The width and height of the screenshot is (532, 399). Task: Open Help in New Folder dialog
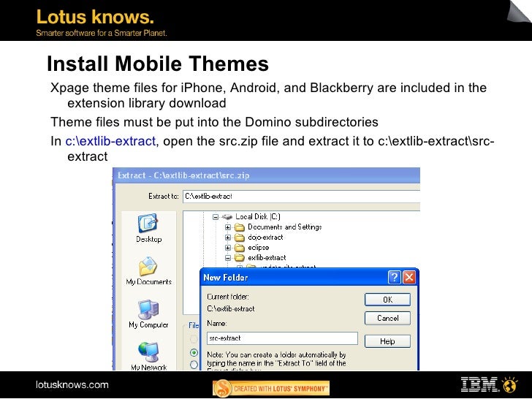point(387,341)
